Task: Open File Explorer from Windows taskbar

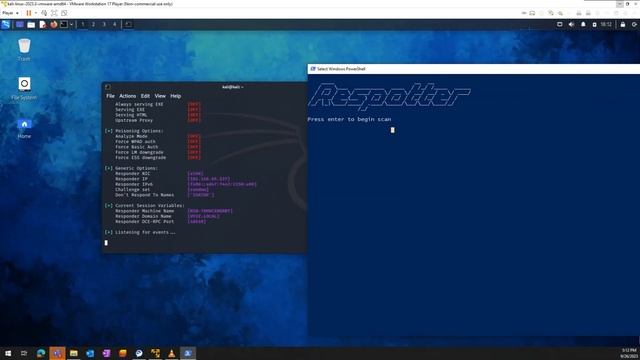Action: tap(73, 353)
